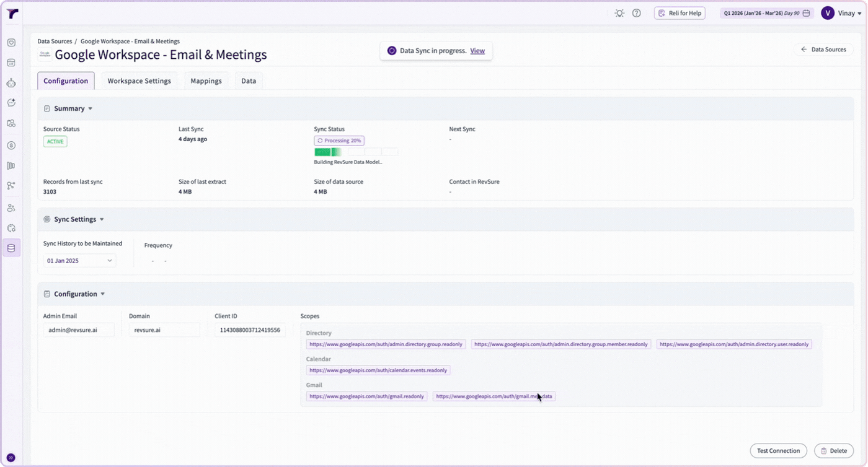Open the help question mark icon
The image size is (868, 467).
point(636,13)
